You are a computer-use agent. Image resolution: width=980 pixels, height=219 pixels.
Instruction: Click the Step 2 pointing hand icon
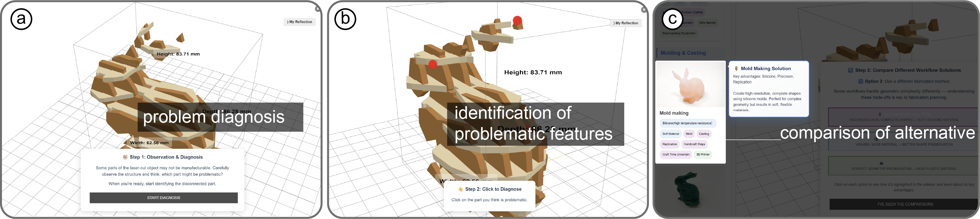461,189
